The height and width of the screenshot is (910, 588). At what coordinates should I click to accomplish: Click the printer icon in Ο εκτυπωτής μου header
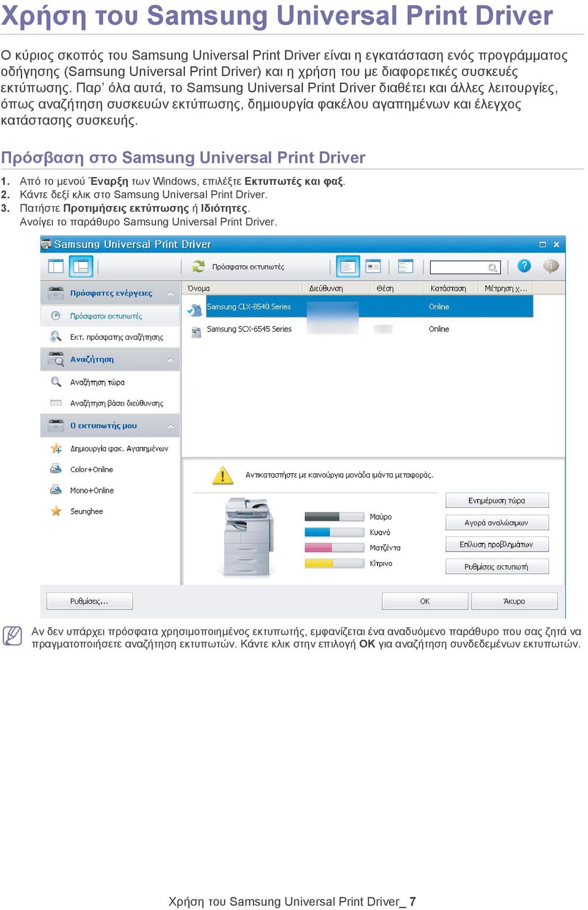coord(56,425)
